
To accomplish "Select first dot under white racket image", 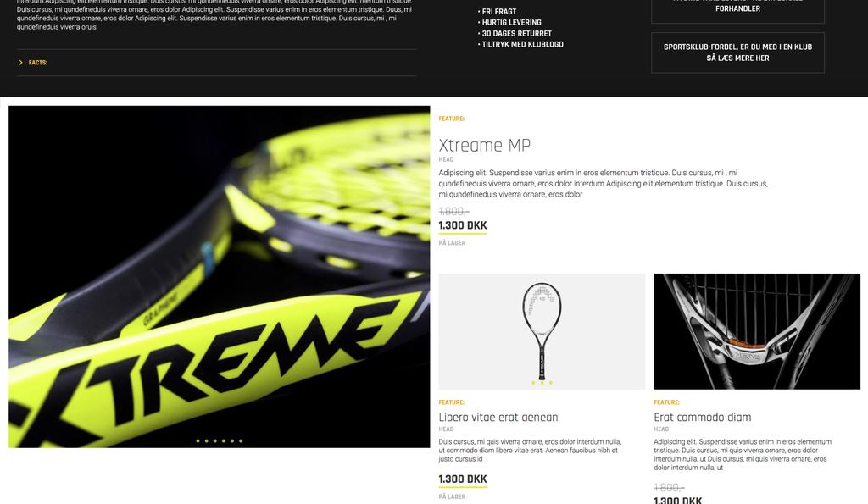I will [x=534, y=382].
